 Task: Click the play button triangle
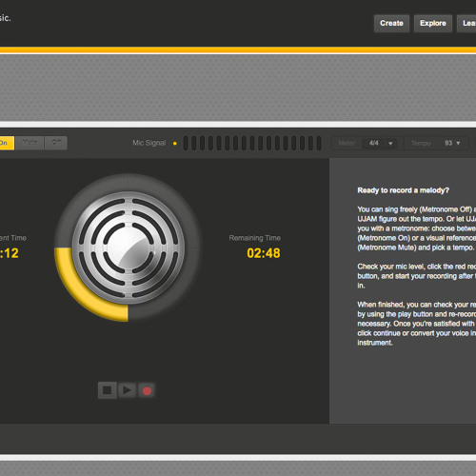[x=127, y=390]
